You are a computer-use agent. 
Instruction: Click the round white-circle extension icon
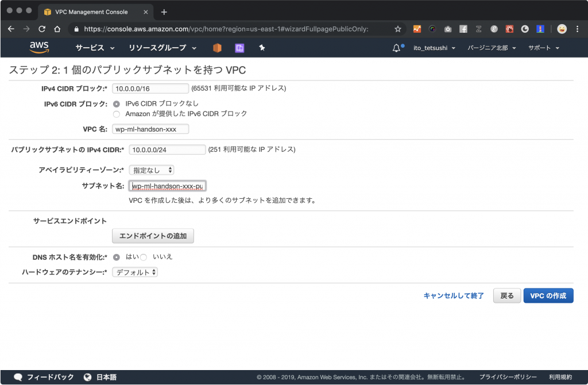point(525,29)
